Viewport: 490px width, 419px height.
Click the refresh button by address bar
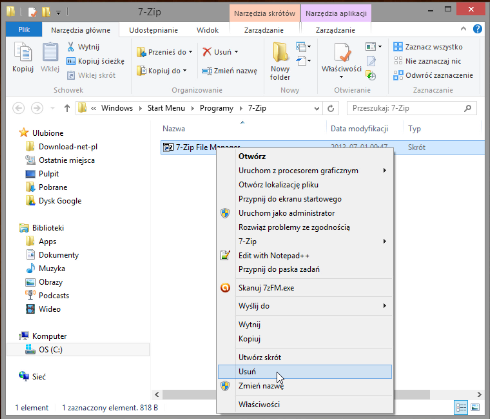point(331,109)
